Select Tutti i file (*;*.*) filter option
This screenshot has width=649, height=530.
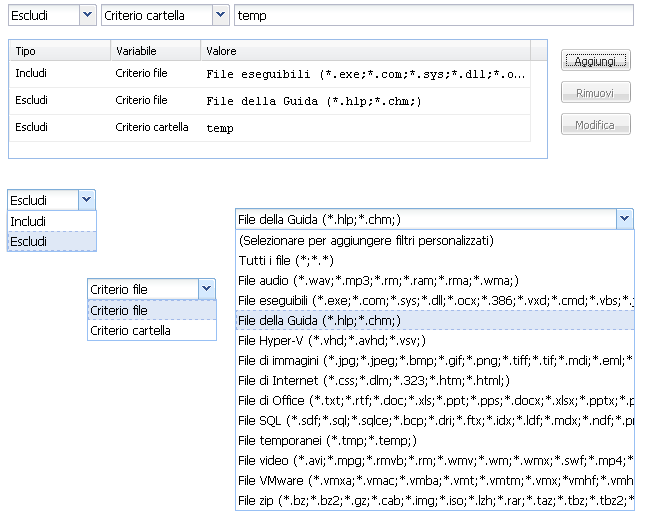click(434, 260)
